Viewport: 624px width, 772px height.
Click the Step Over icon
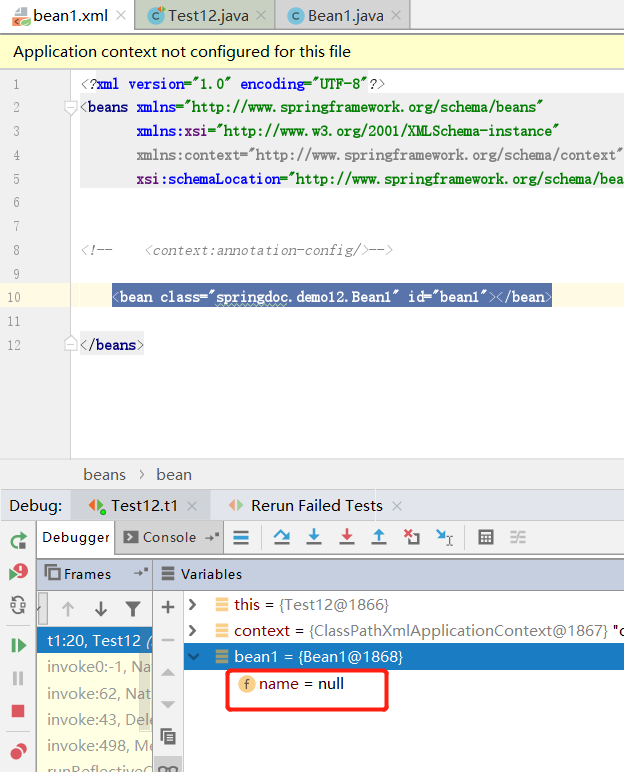pyautogui.click(x=282, y=537)
